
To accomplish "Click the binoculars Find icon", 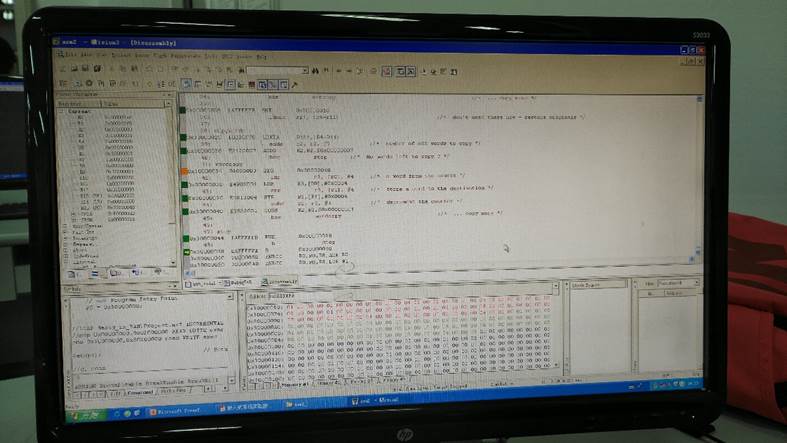I will point(314,70).
